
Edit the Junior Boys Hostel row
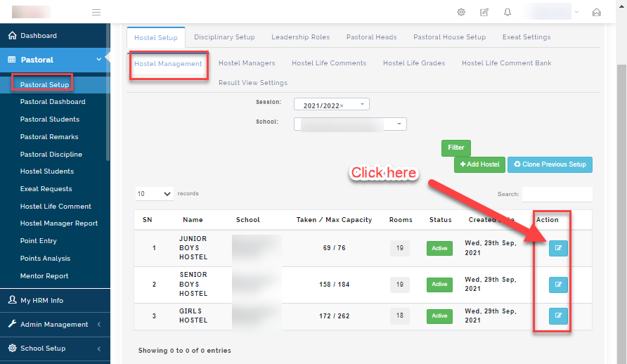558,248
